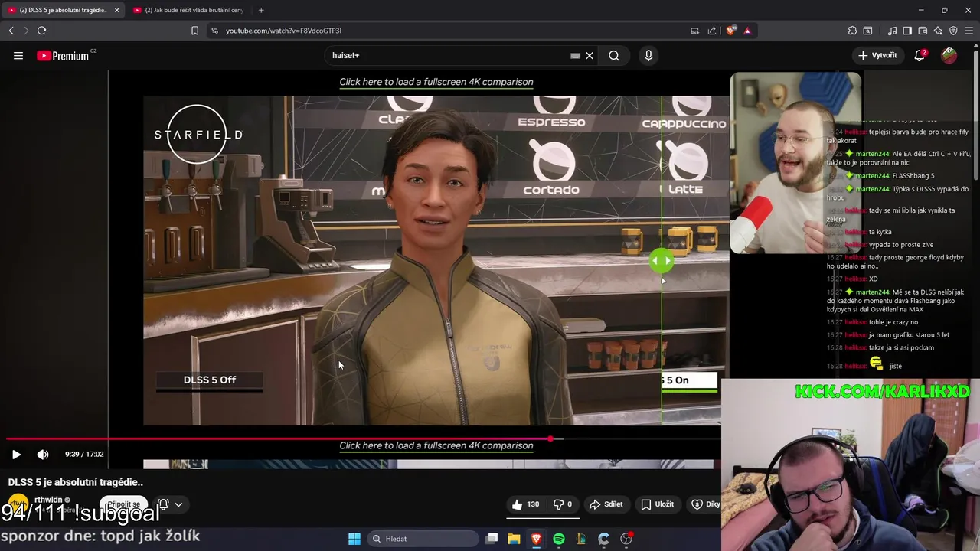Share this page from address bar
The width and height of the screenshot is (980, 551).
coord(712,31)
